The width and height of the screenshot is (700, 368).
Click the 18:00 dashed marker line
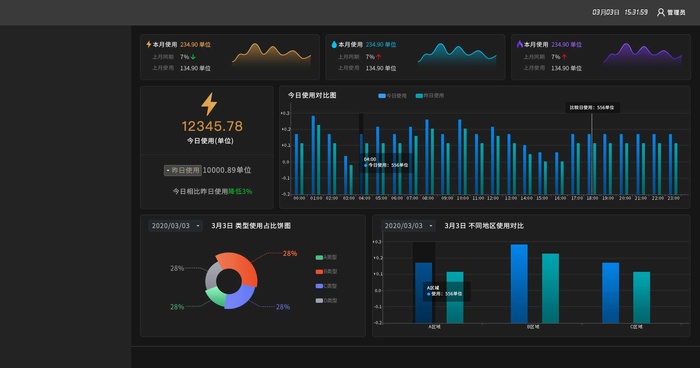click(x=592, y=154)
